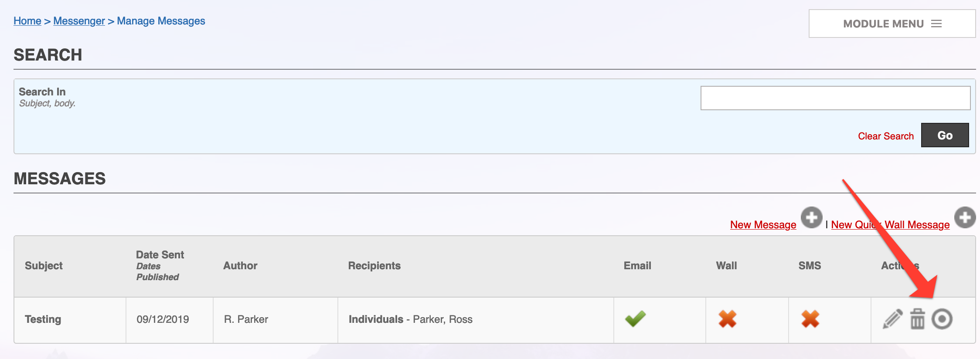
Task: Open the New Message link
Action: coord(763,225)
